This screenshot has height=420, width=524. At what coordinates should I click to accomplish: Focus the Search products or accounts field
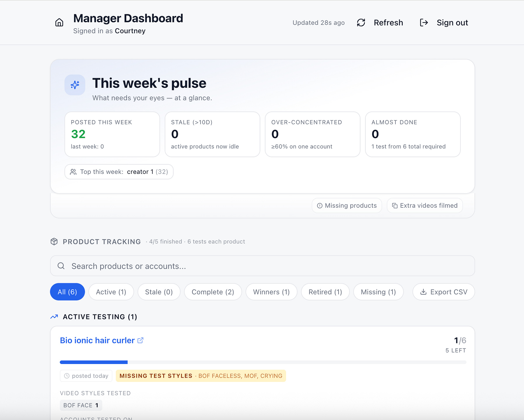[x=262, y=266]
